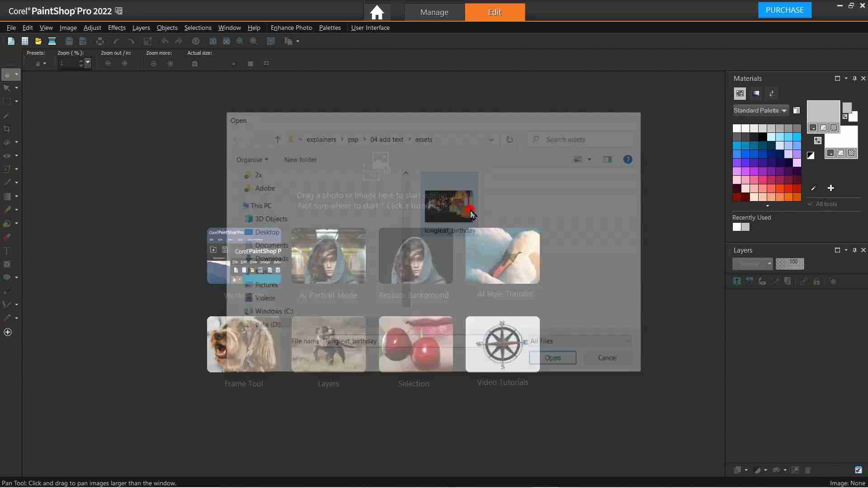The height and width of the screenshot is (488, 868).
Task: Select the Text tool from the toolbar
Action: tap(7, 251)
